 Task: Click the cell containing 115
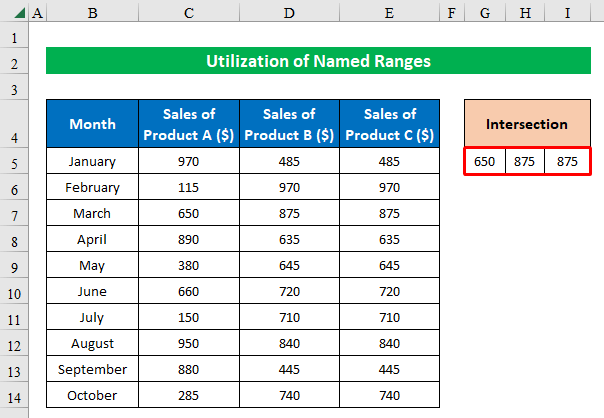pos(189,187)
